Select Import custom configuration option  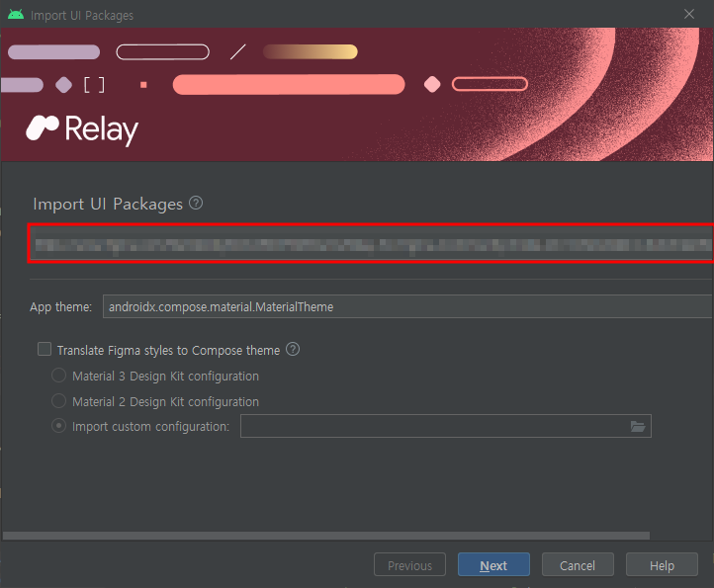pyautogui.click(x=58, y=426)
